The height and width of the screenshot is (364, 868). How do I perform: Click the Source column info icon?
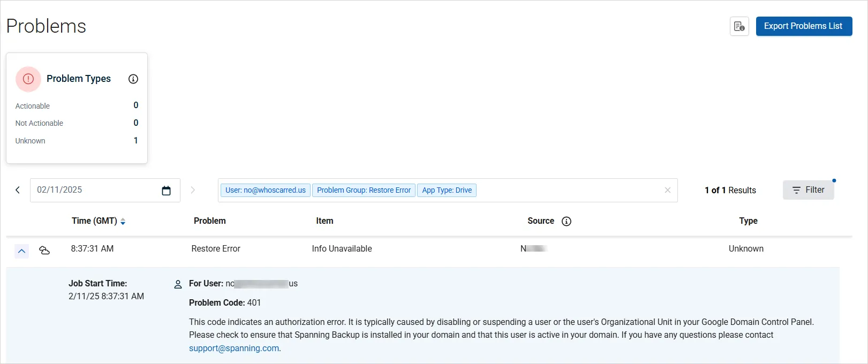(x=566, y=221)
